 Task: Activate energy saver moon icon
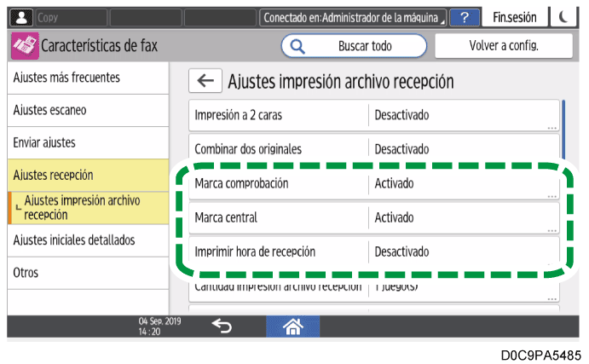tap(566, 17)
